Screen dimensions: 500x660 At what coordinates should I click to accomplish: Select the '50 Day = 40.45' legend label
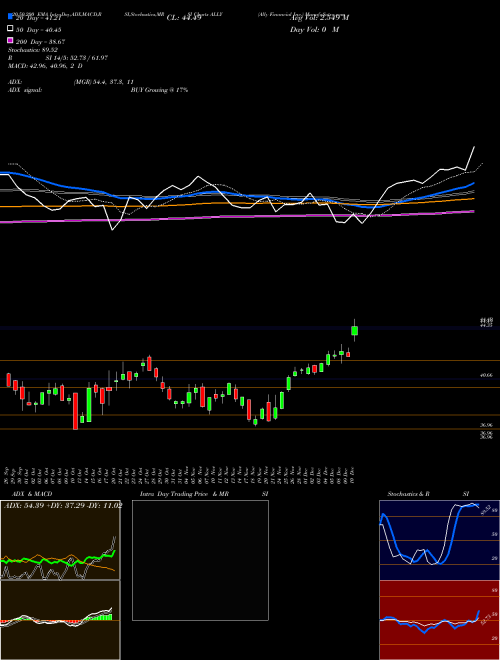point(39,29)
